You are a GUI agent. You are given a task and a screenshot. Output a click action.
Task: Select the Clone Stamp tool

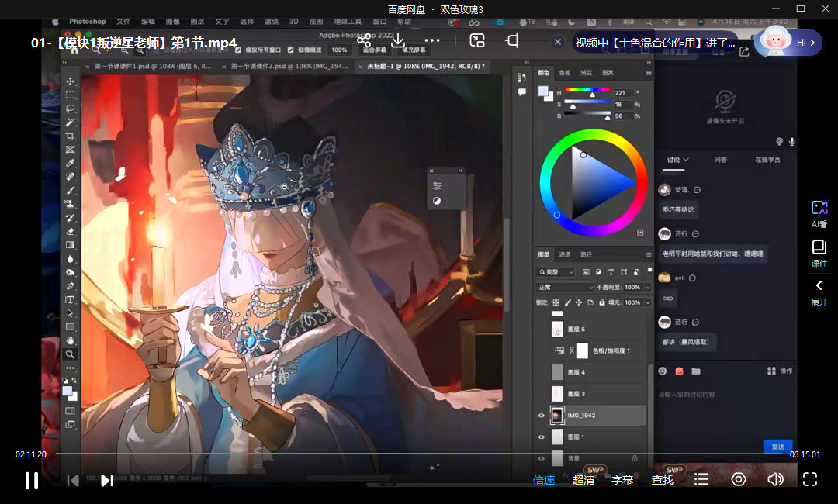click(x=70, y=204)
